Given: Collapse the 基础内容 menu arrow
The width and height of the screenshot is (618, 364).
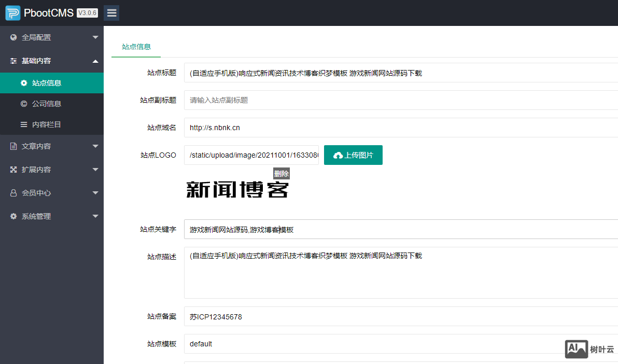Looking at the screenshot, I should click(x=95, y=61).
